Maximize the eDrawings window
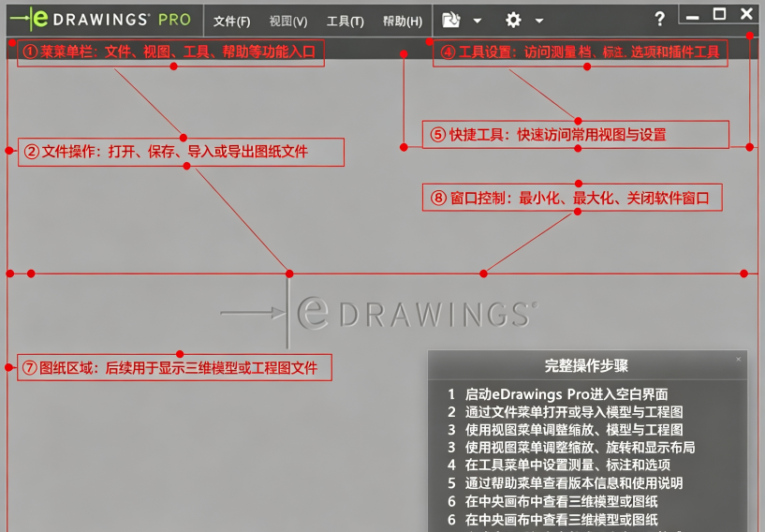 [719, 14]
